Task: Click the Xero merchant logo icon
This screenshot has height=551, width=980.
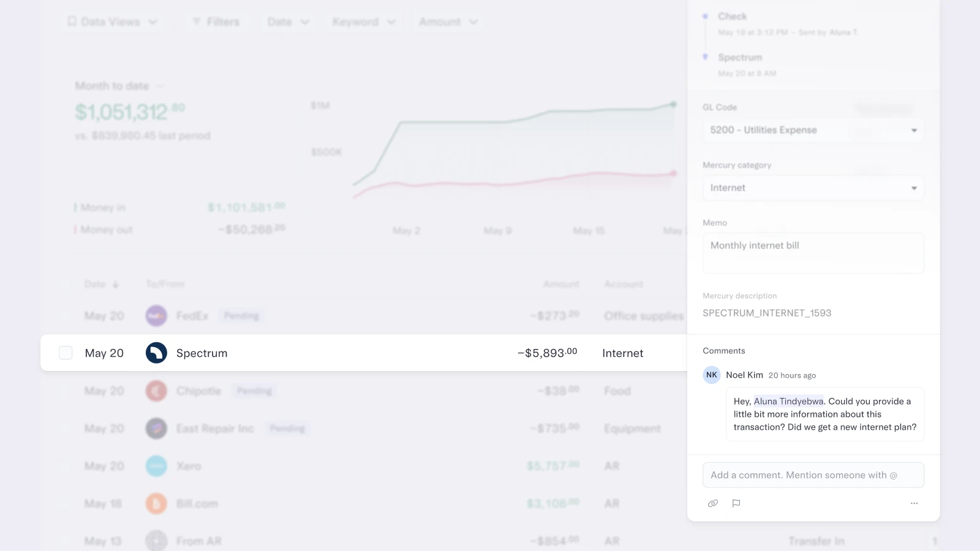Action: point(156,466)
